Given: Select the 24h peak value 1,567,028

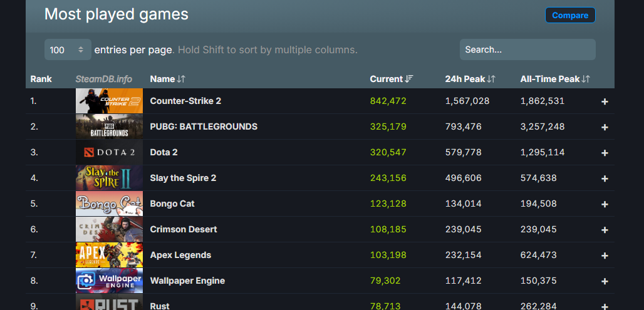Looking at the screenshot, I should click(x=467, y=101).
